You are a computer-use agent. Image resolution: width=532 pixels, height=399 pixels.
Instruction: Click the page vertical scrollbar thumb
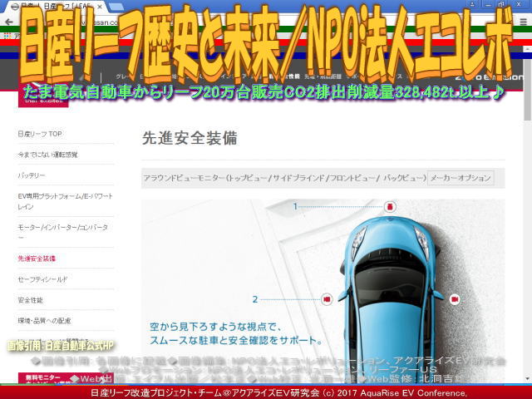tap(527, 90)
